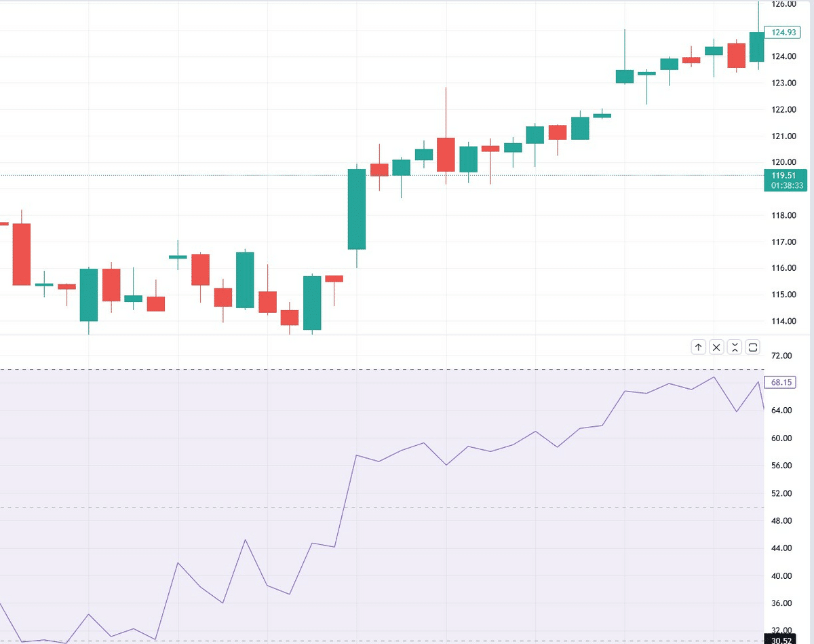Viewport: 814px width, 644px height.
Task: Delete the indicator pane with the X icon
Action: [x=716, y=347]
